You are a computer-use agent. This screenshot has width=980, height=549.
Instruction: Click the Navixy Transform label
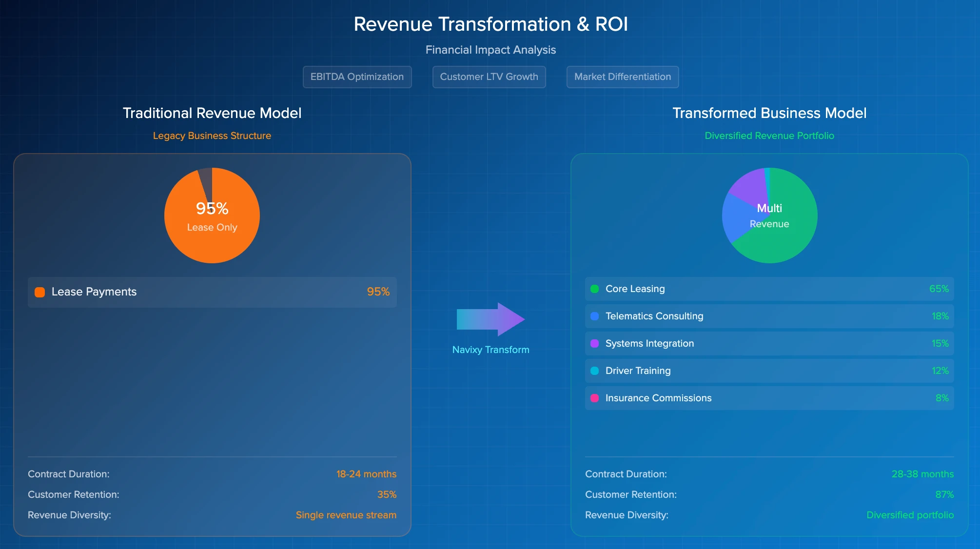coord(490,350)
